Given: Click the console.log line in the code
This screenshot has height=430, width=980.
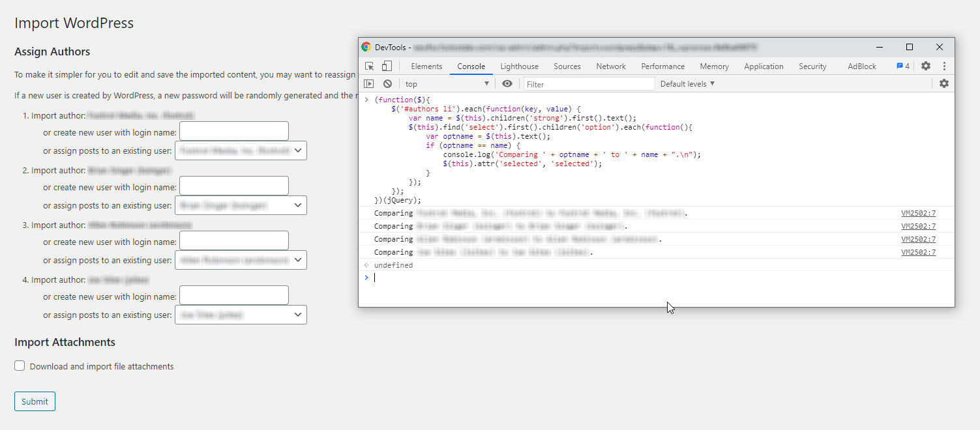Looking at the screenshot, I should (572, 155).
